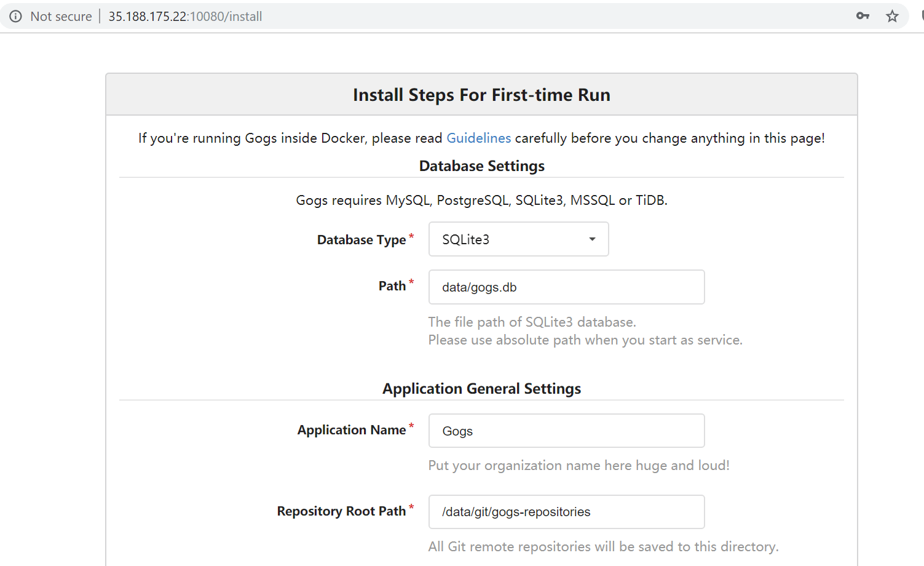Click the Application General Settings section heading

(x=481, y=389)
